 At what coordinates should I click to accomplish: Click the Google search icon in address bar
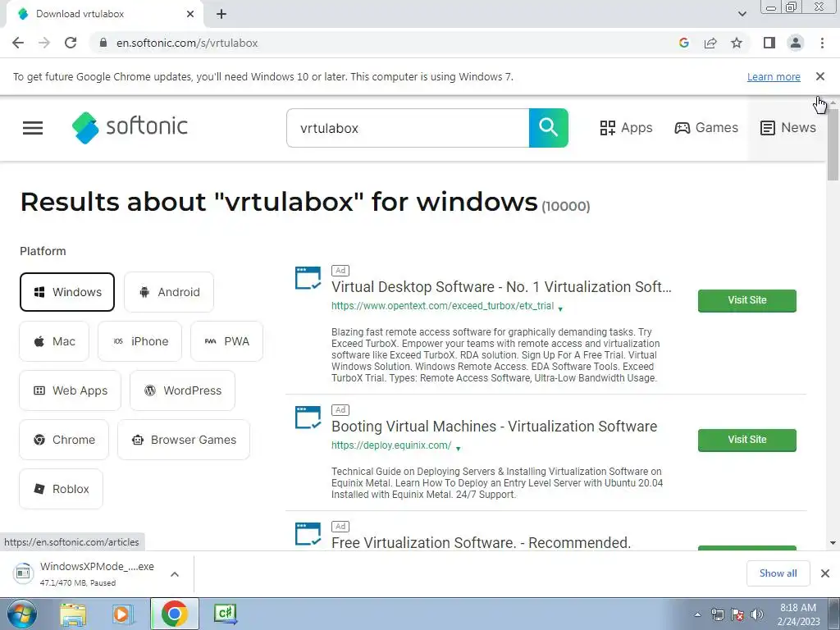pyautogui.click(x=683, y=43)
